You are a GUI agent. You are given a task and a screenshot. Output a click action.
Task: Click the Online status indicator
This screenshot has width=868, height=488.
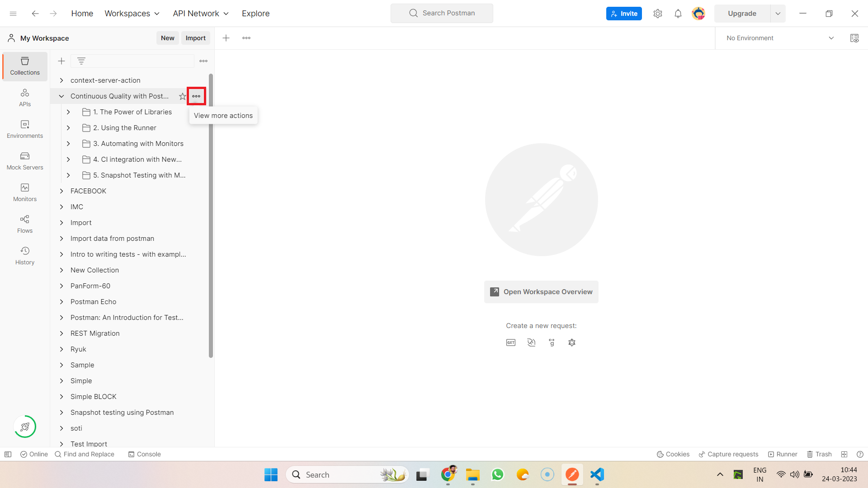34,454
